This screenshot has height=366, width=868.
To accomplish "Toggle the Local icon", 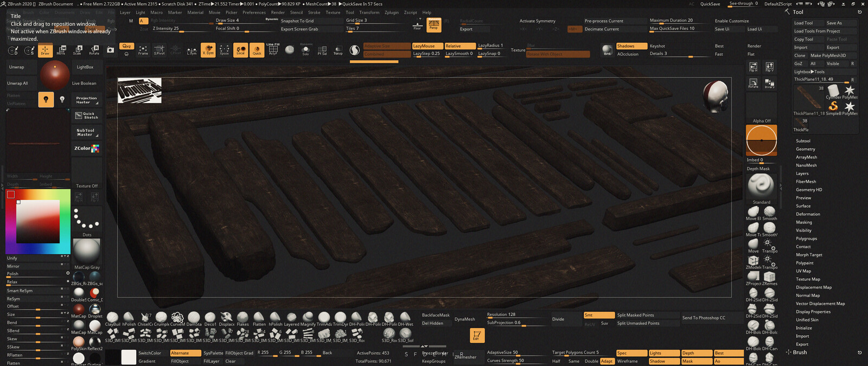I will [x=241, y=50].
